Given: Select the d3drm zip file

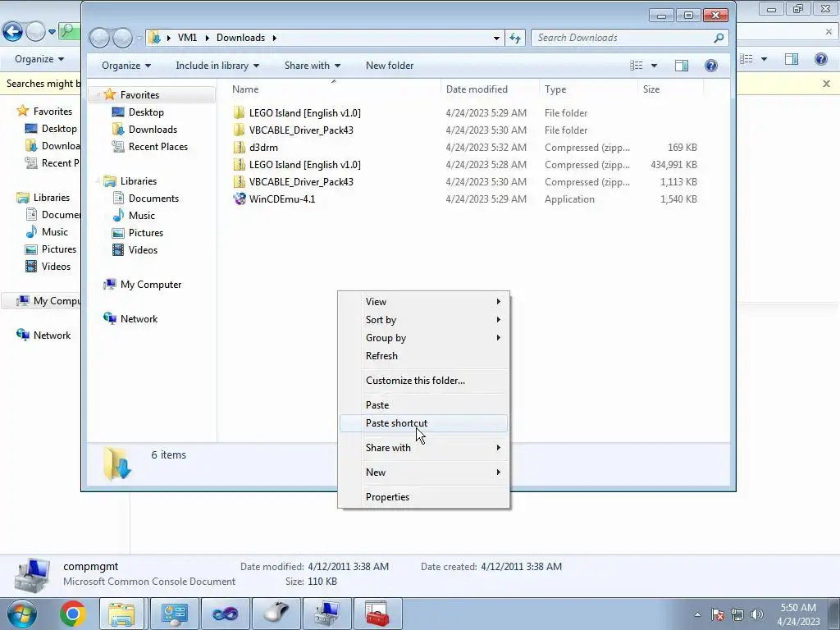Looking at the screenshot, I should [263, 148].
